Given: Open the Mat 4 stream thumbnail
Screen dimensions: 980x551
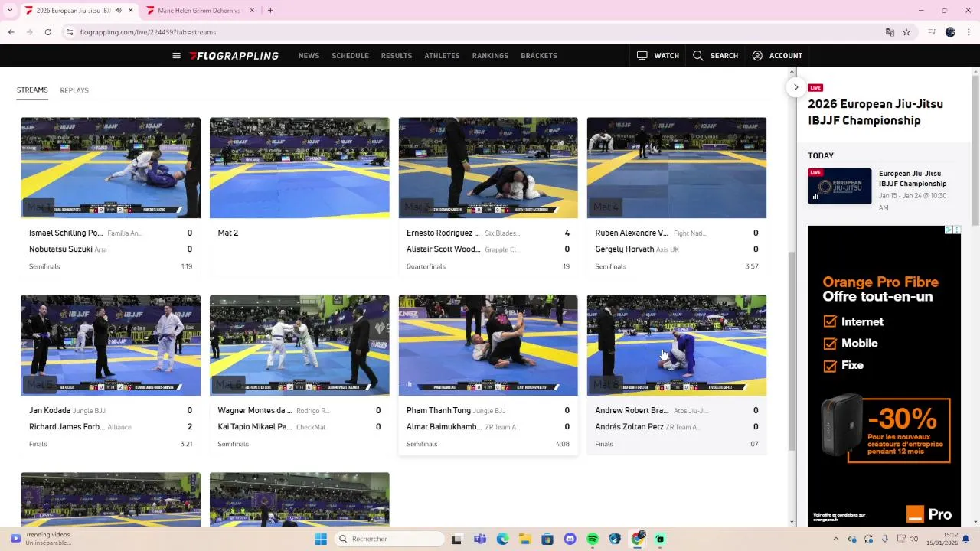Looking at the screenshot, I should point(677,168).
